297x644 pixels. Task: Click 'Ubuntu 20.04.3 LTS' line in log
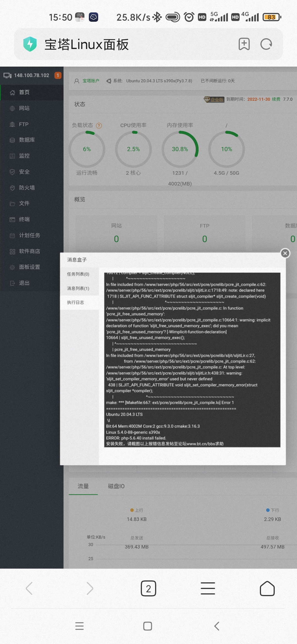(x=124, y=414)
